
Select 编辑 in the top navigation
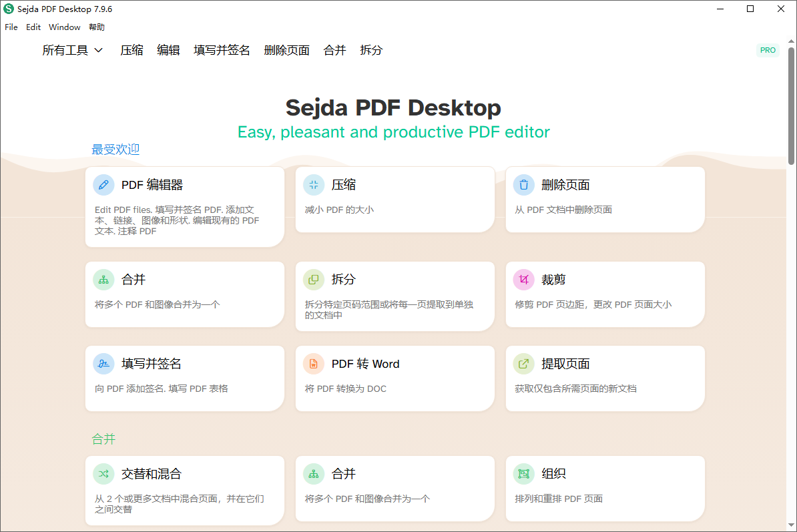coord(168,50)
